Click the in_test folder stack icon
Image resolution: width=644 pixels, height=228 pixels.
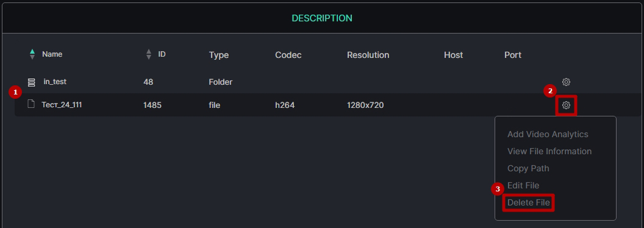(x=31, y=82)
